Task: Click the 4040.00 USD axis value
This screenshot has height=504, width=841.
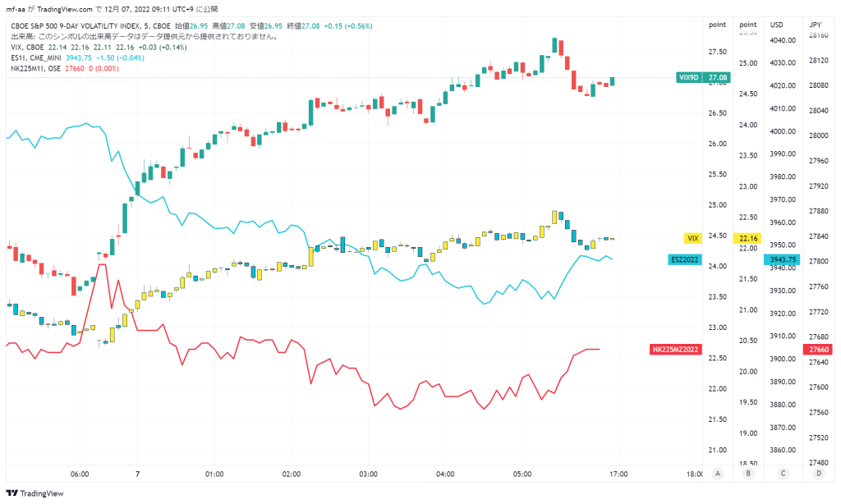Action: coord(783,40)
